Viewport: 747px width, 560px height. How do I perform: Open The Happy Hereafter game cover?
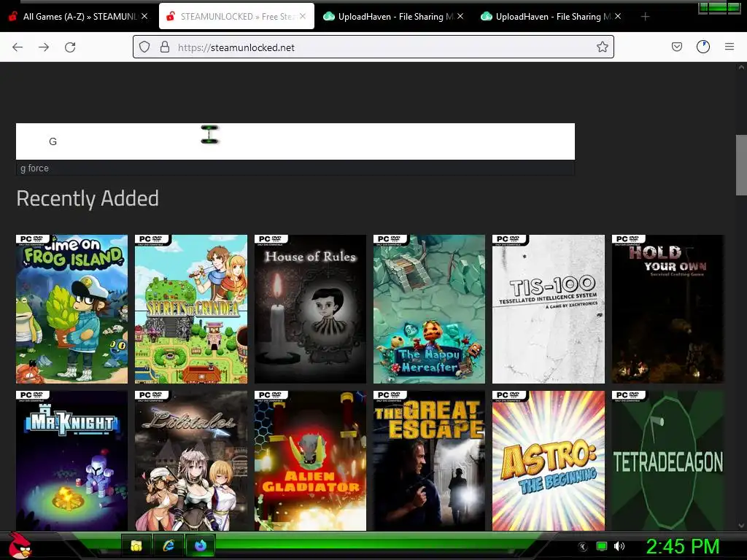point(429,309)
